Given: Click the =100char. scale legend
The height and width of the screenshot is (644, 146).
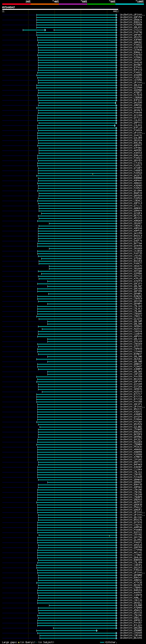Looking at the screenshot, I should 108,642.
